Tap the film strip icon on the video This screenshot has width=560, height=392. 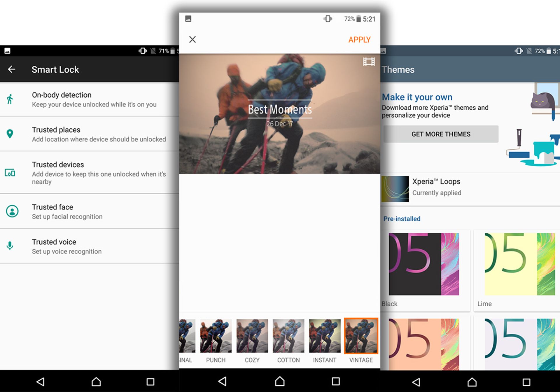(x=369, y=62)
